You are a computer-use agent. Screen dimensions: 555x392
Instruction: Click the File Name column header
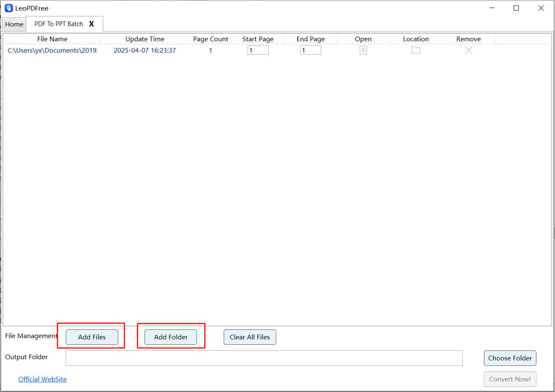point(52,39)
